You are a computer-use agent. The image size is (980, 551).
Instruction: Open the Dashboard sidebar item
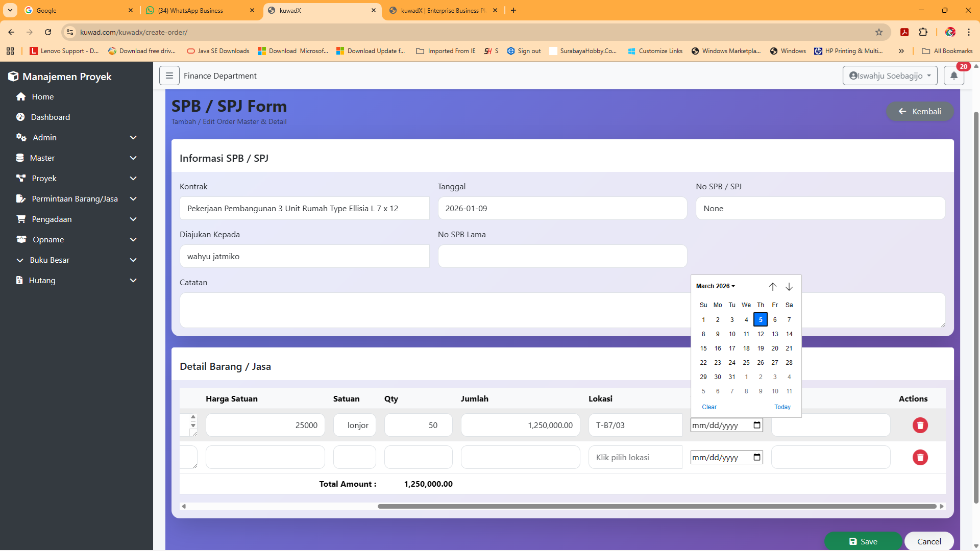pos(77,117)
